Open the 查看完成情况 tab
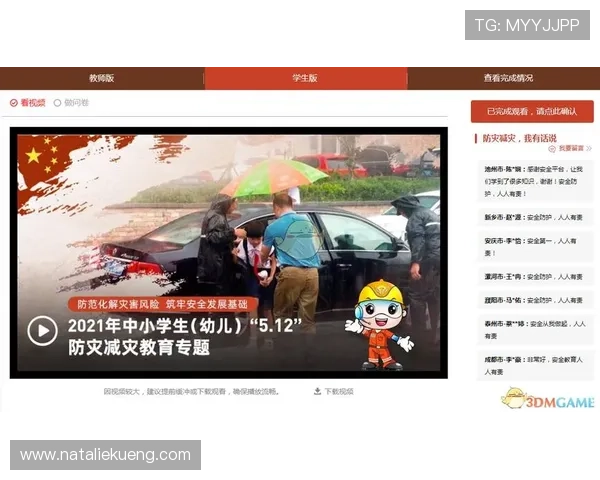Viewport: 600px width, 480px height. (x=508, y=78)
